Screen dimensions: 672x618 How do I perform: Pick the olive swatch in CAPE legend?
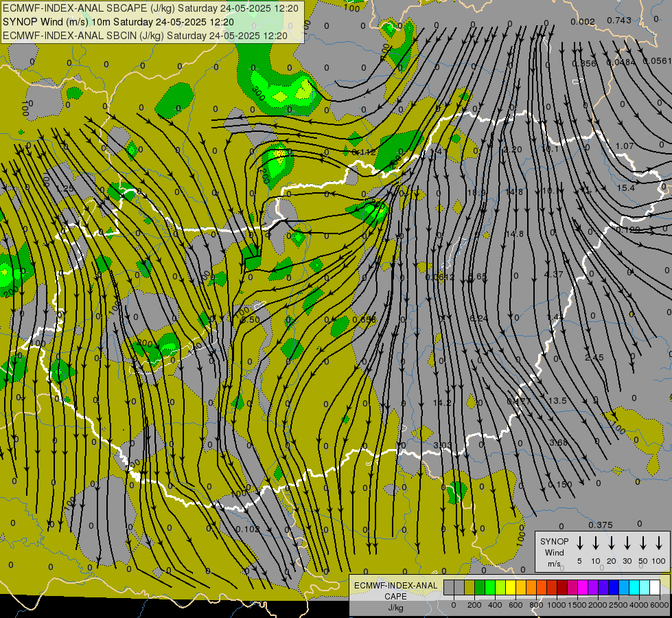(x=470, y=587)
